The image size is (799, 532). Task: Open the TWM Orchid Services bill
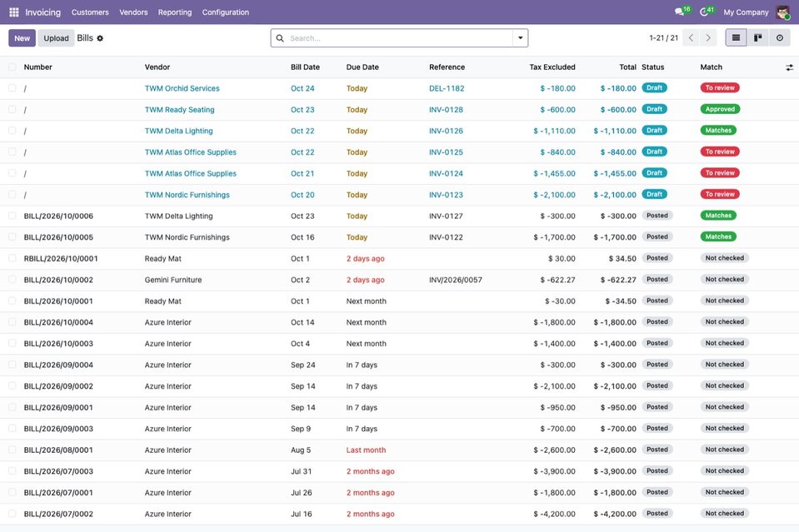182,88
